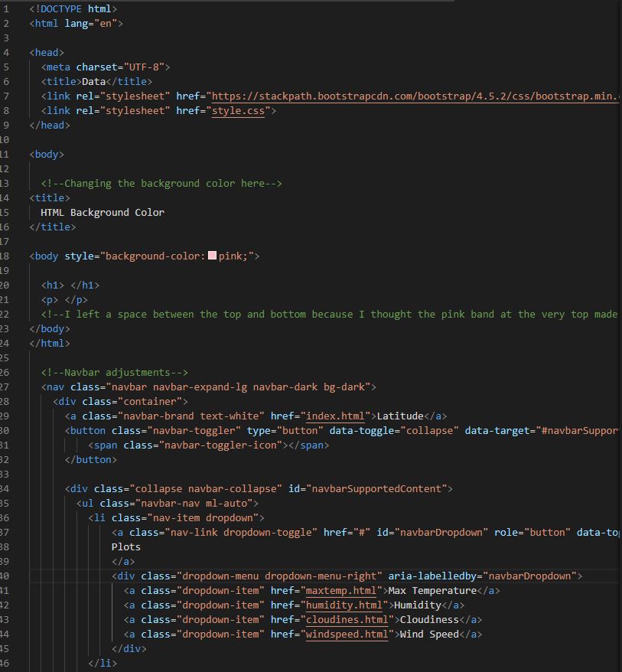
Task: Click the "Data" title text on line 6
Action: (94, 81)
